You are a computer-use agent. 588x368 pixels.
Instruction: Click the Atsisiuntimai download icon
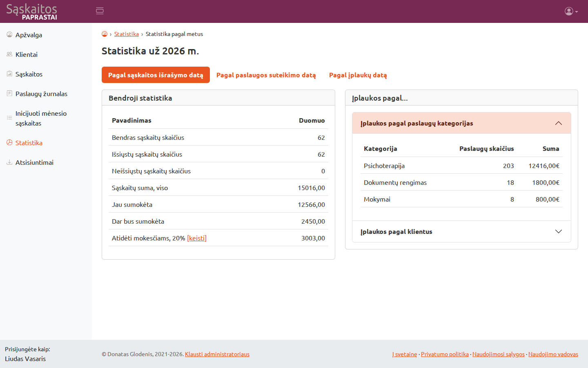[9, 162]
